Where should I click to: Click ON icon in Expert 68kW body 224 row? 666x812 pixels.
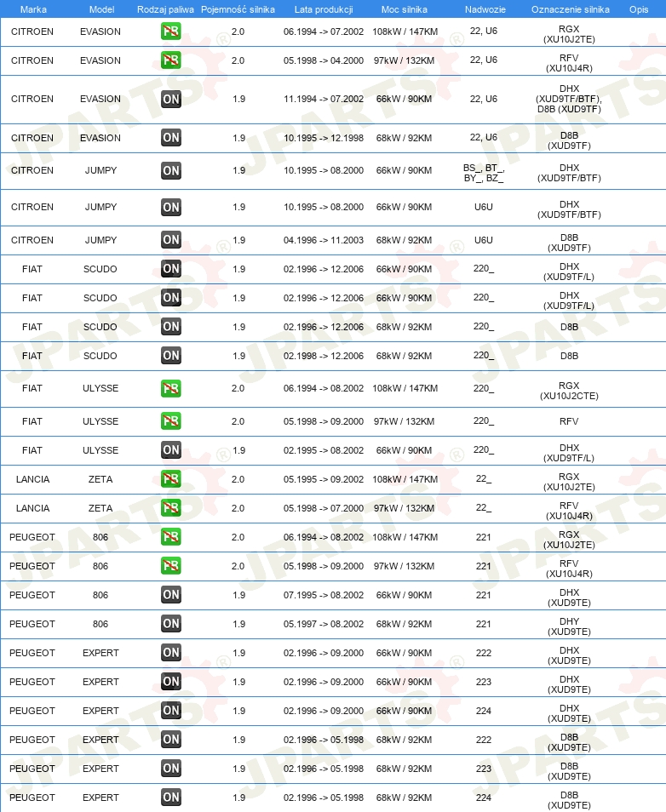pos(170,798)
